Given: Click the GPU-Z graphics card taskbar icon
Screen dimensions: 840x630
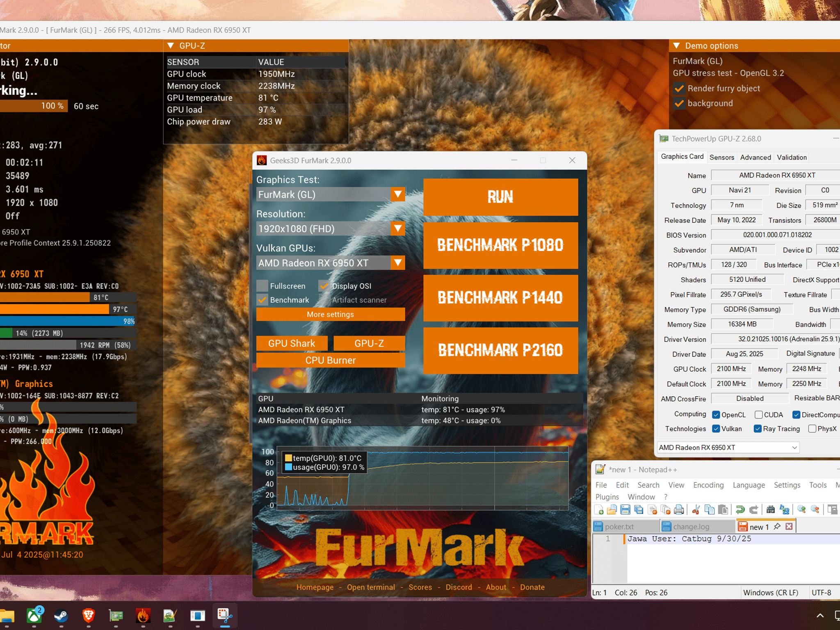Looking at the screenshot, I should [x=116, y=616].
